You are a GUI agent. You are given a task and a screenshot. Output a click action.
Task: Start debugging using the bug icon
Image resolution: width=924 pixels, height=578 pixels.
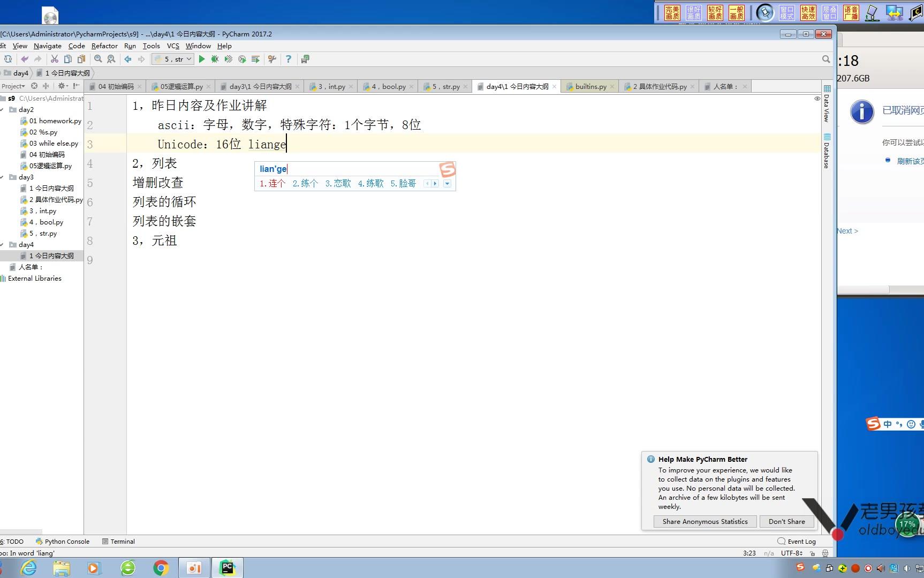pyautogui.click(x=215, y=59)
